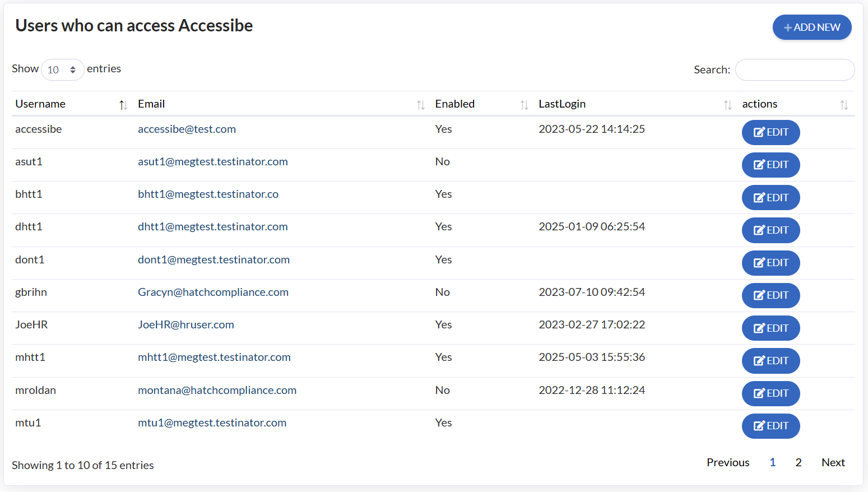This screenshot has width=868, height=492.
Task: Click sort icon on actions column
Action: pos(843,105)
